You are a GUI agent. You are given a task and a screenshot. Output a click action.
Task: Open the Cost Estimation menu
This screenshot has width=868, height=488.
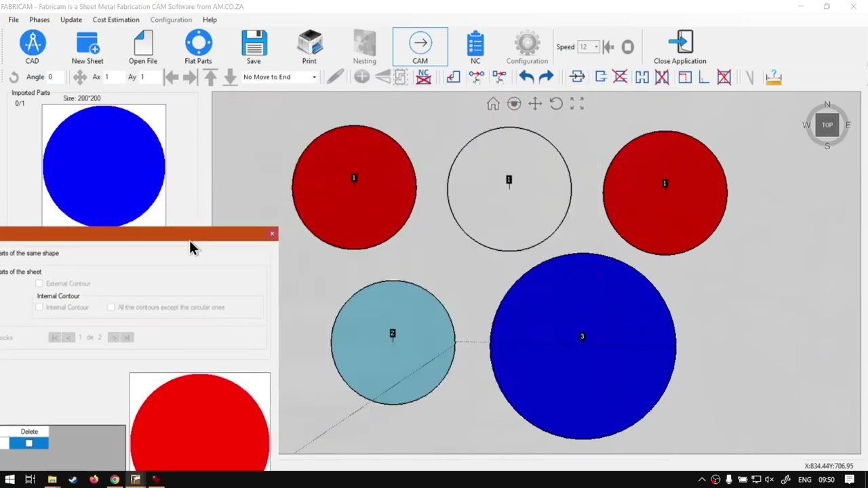(116, 20)
